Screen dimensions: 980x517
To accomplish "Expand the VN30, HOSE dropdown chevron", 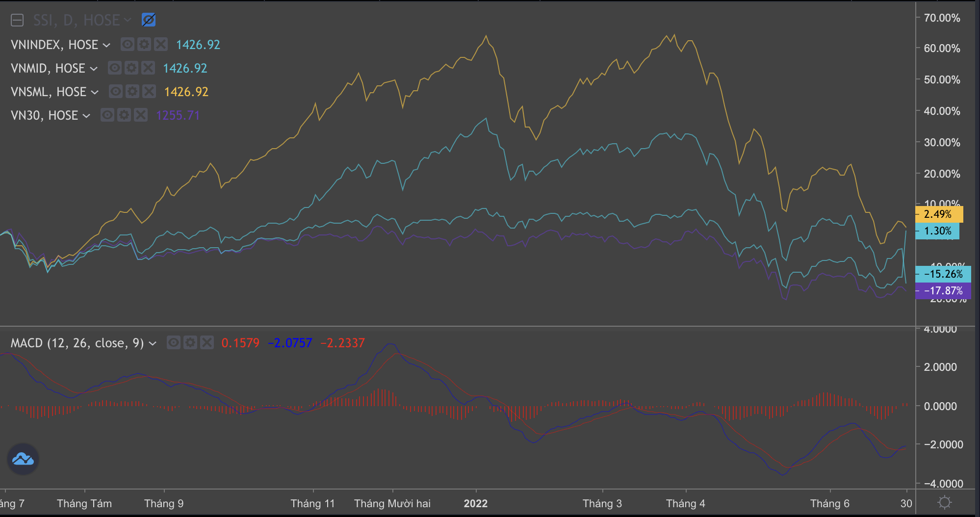I will click(86, 116).
